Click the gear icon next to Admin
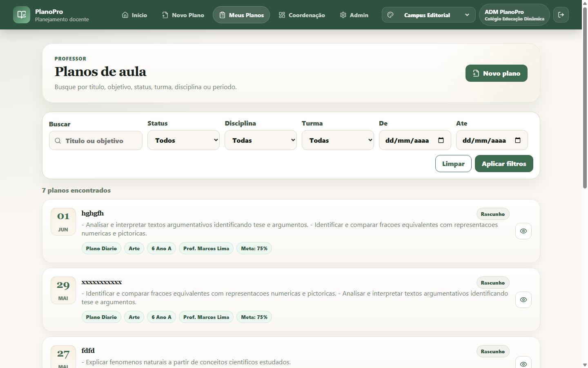Viewport: 588px width, 368px height. 343,15
